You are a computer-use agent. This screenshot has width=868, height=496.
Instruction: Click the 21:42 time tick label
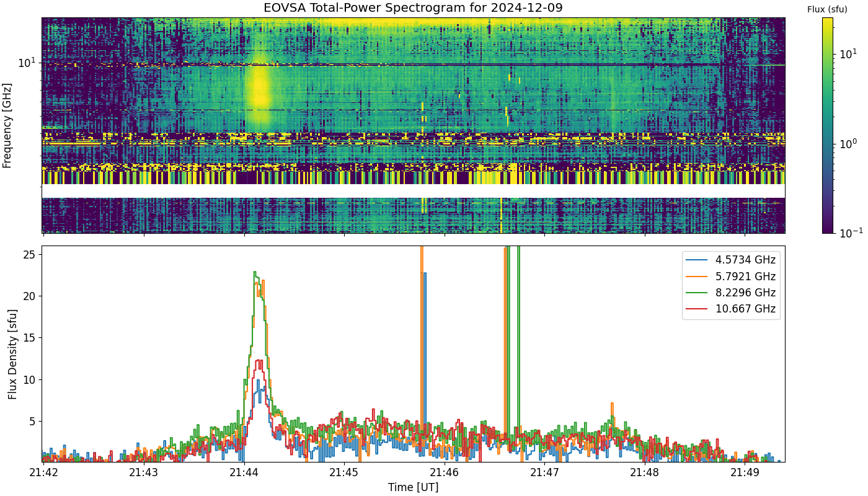click(43, 472)
